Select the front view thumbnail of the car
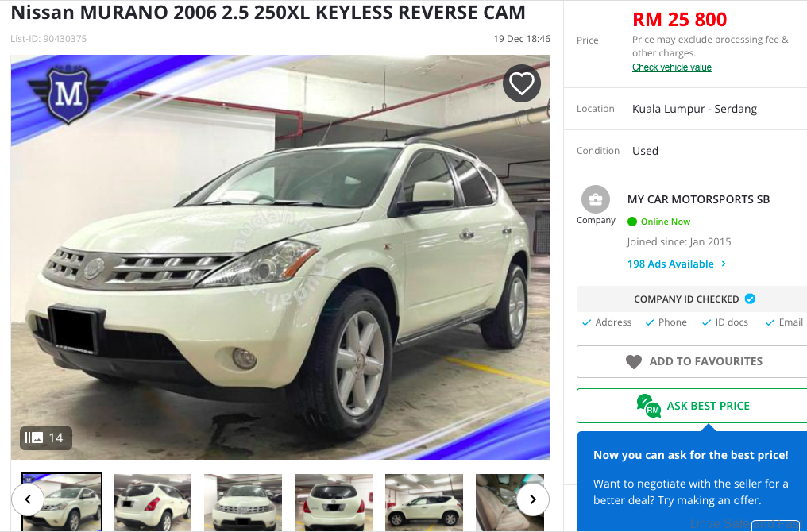This screenshot has width=807, height=532. click(243, 502)
